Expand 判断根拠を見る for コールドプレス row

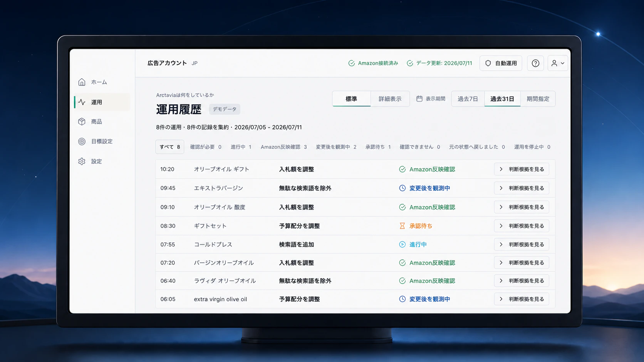522,244
